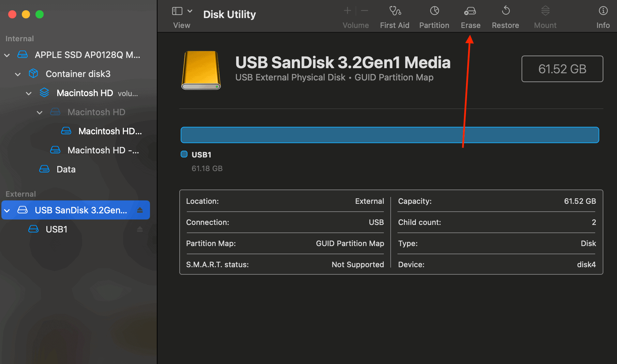Run First Aid on the selected disk
The height and width of the screenshot is (364, 617).
pos(394,15)
